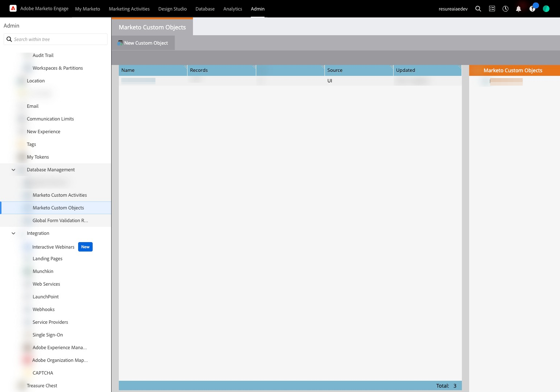
Task: Open Design Studio
Action: point(173,9)
